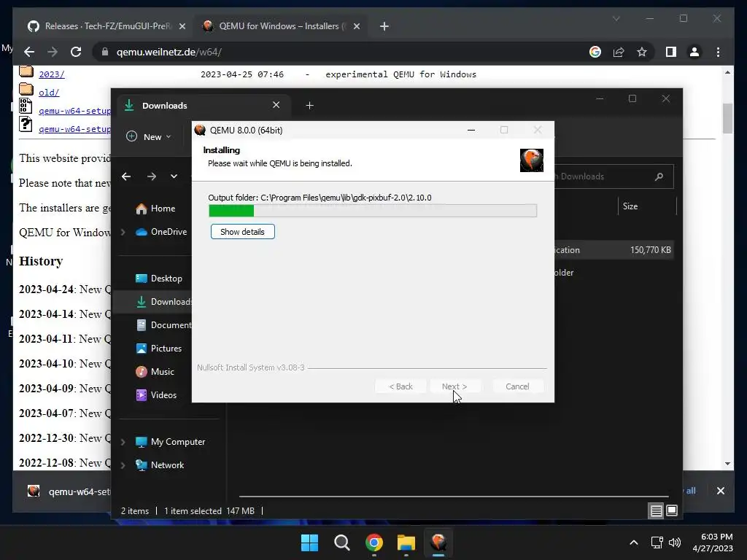Go back in File Explorer
747x560 pixels.
click(126, 176)
